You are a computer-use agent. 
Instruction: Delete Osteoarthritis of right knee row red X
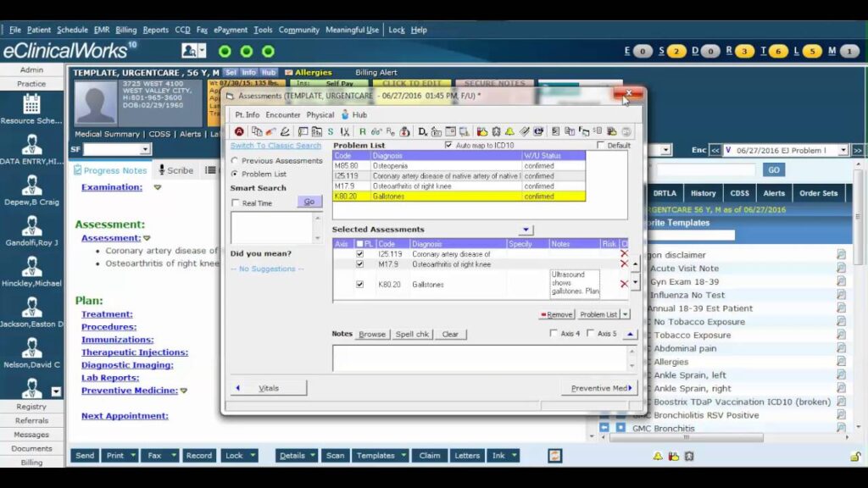[x=624, y=264]
